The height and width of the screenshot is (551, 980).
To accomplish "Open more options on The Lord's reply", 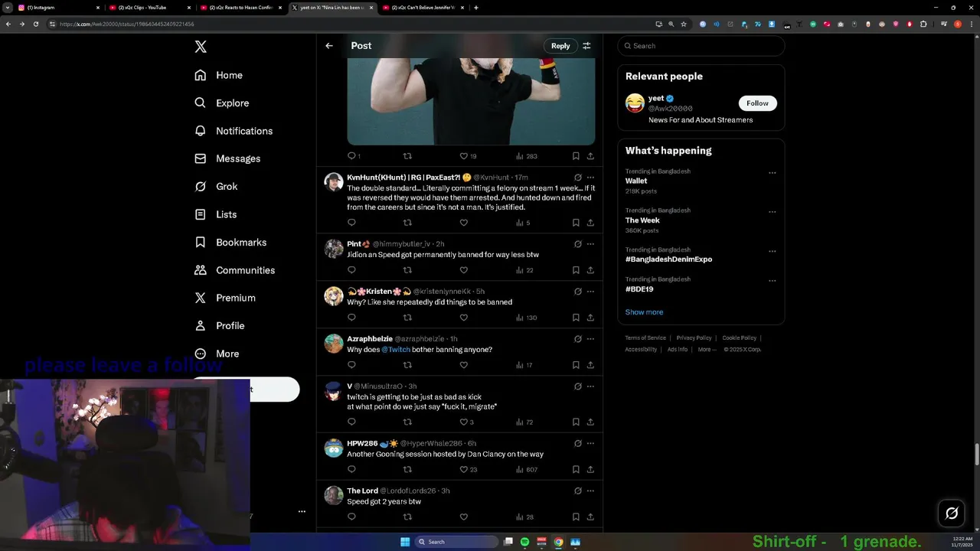I will pos(590,491).
